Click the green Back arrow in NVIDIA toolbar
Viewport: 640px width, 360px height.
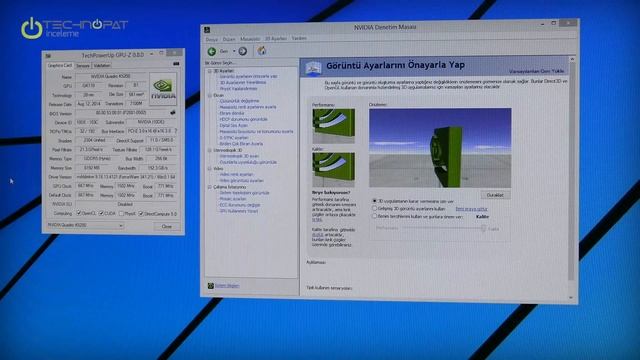pos(211,51)
